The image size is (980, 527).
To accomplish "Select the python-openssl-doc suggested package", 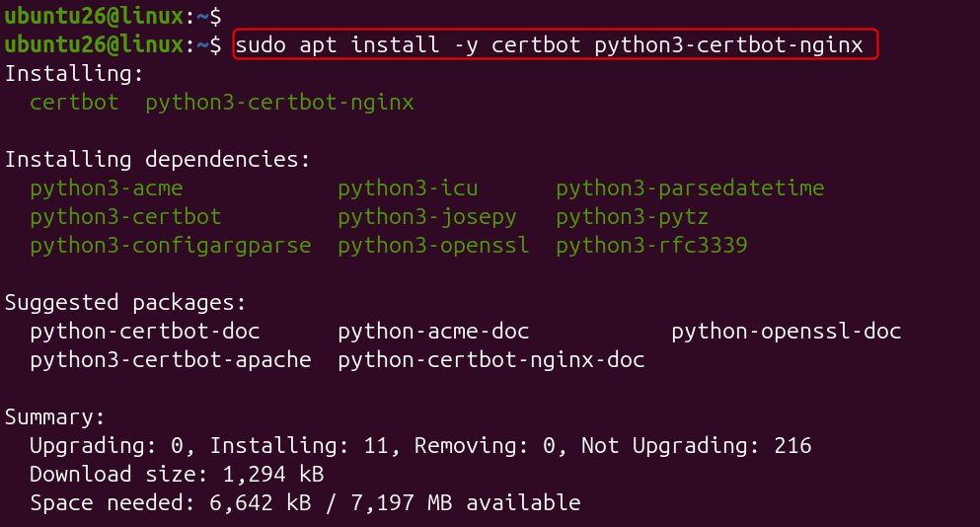I will click(787, 332).
